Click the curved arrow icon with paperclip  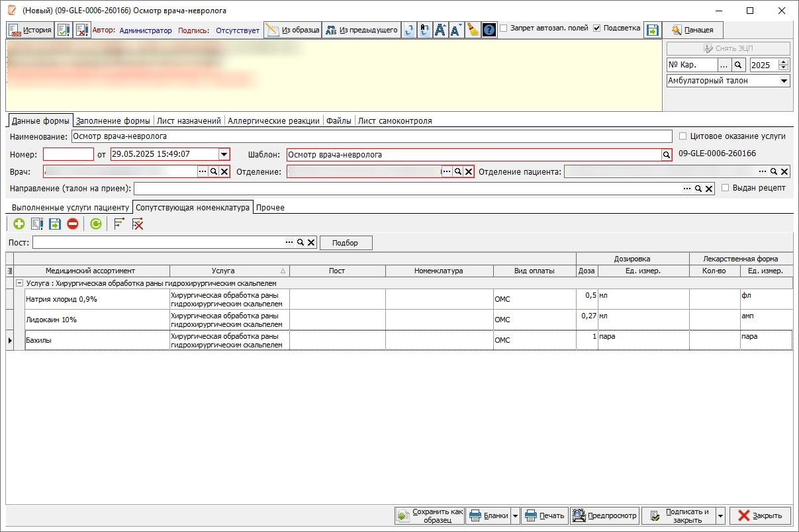coord(409,30)
